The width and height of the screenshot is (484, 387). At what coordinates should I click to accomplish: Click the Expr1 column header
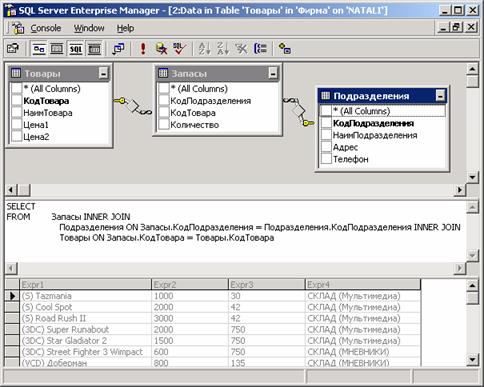click(85, 284)
